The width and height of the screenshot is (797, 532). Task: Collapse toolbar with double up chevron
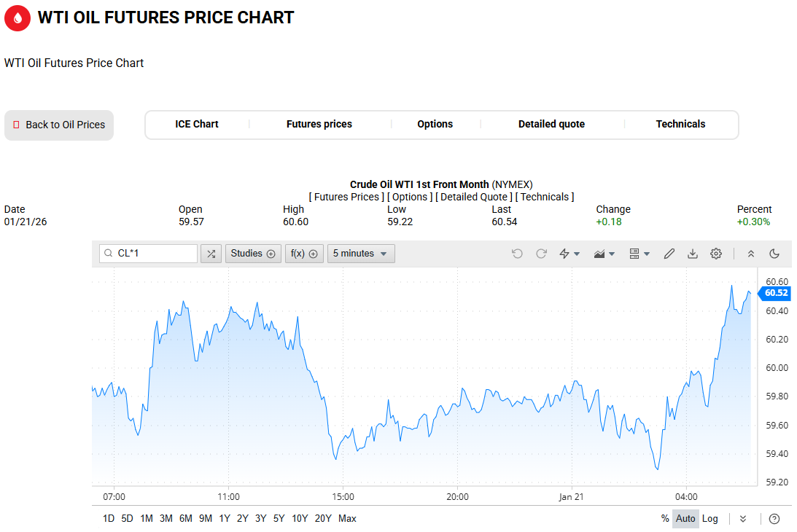751,254
